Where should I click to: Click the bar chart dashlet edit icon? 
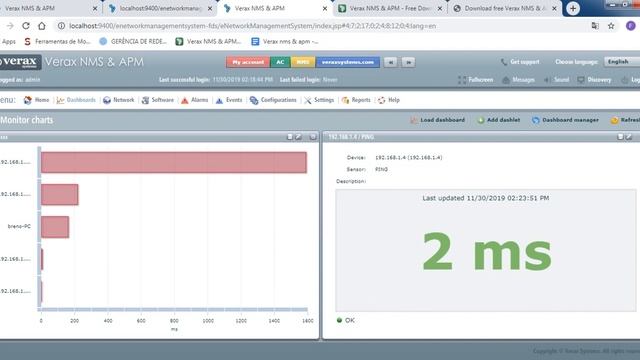click(299, 137)
